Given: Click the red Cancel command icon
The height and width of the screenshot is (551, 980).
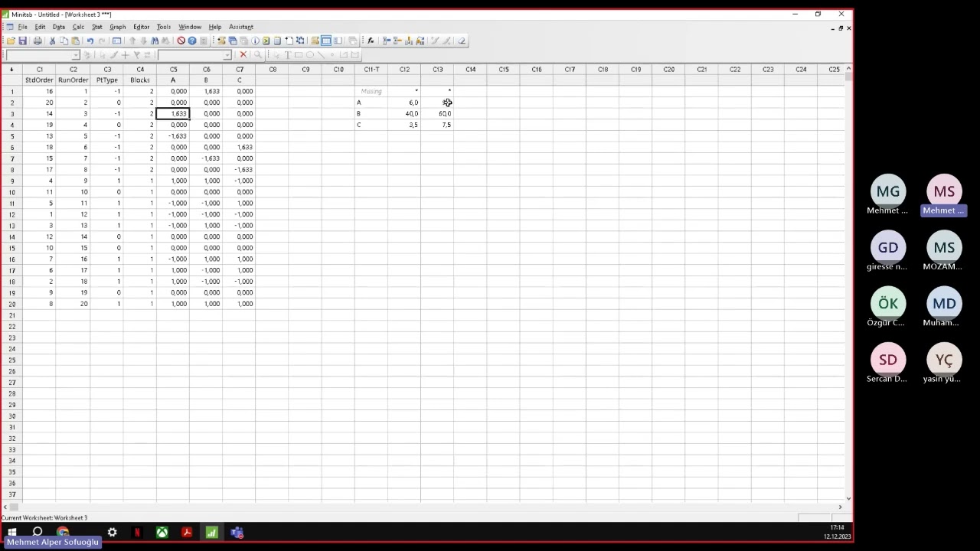Looking at the screenshot, I should click(x=181, y=41).
